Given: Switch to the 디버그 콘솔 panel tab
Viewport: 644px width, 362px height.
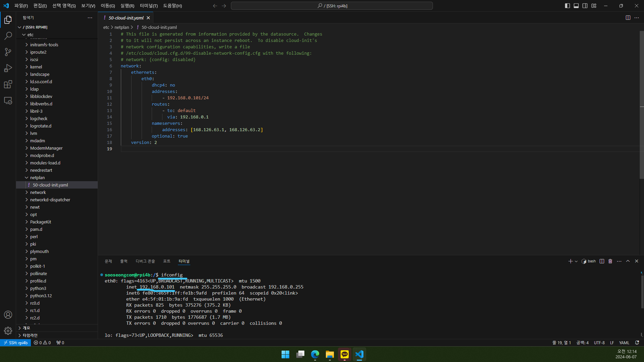Looking at the screenshot, I should (145, 261).
